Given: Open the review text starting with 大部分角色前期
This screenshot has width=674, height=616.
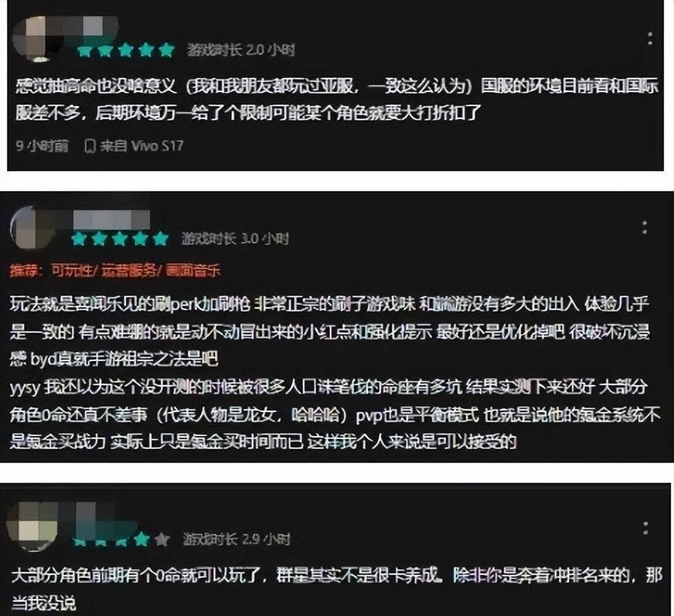Looking at the screenshot, I should click(336, 589).
